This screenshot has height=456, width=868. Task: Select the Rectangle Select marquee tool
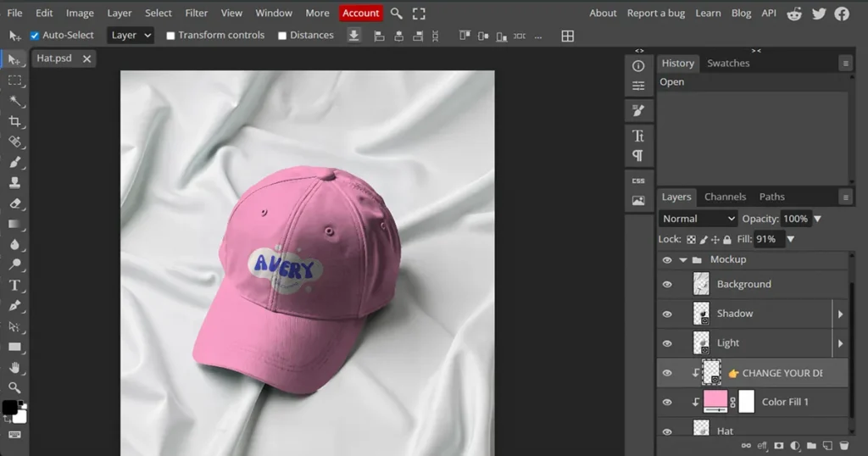tap(14, 81)
